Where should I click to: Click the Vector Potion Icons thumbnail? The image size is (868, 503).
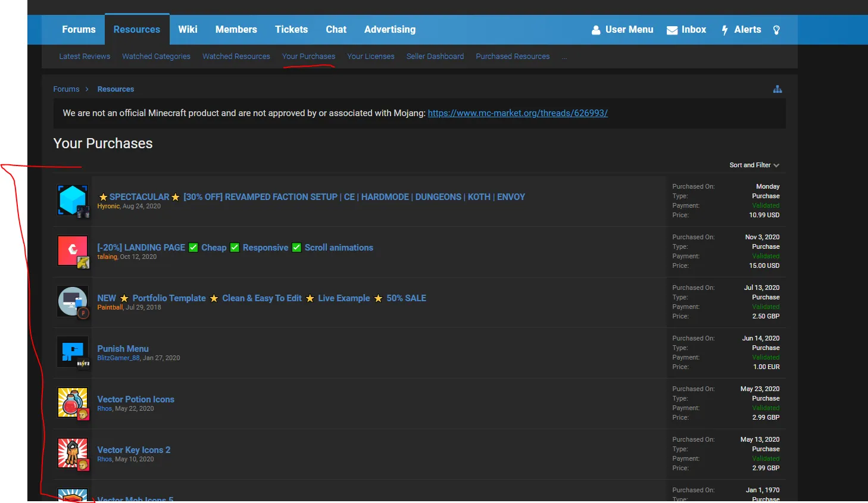click(x=73, y=402)
